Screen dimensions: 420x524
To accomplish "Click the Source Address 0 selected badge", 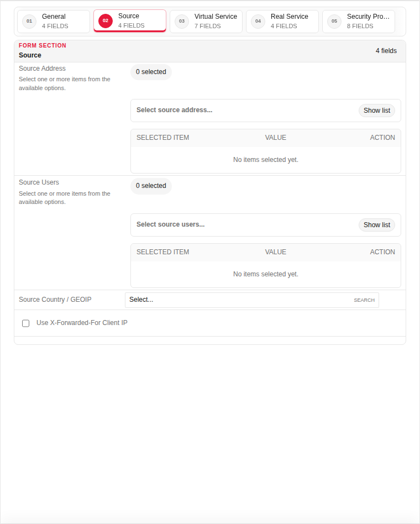I will click(151, 72).
